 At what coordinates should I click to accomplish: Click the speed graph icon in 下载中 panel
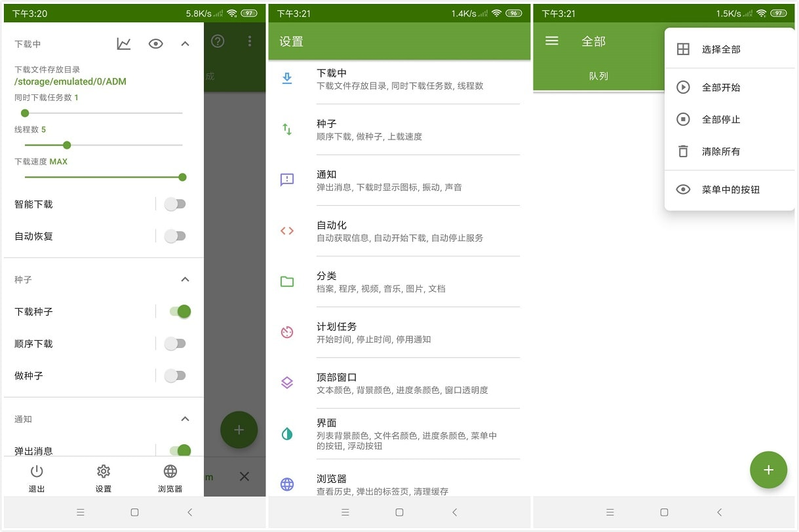coord(124,43)
